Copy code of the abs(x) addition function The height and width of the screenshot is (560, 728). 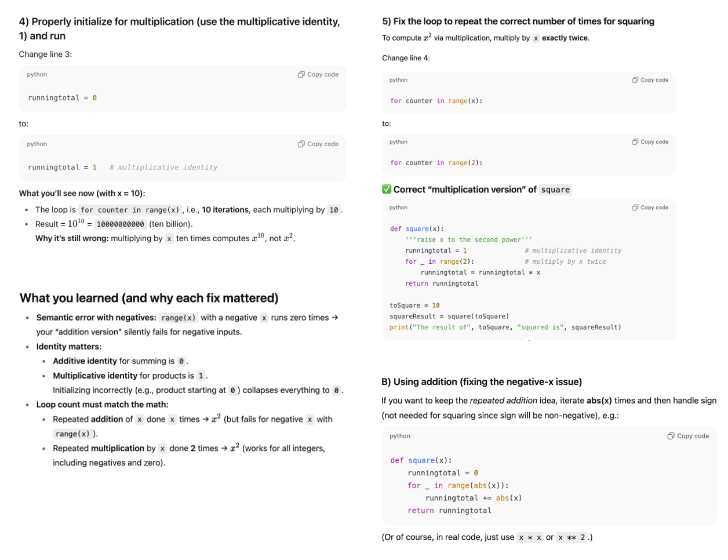(688, 436)
